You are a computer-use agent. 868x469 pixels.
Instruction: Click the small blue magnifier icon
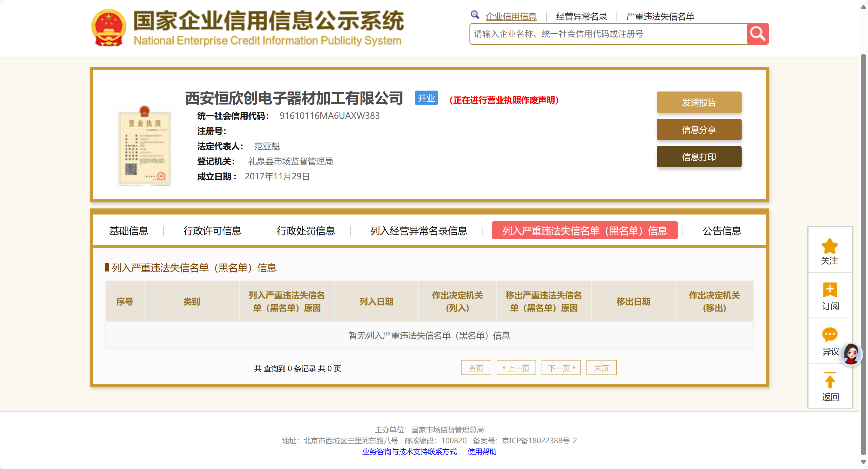pos(475,15)
